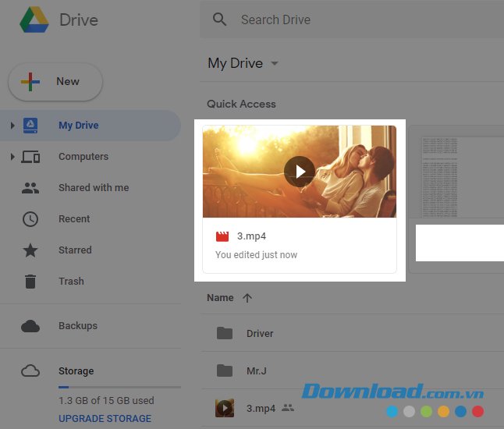Open the New button
The width and height of the screenshot is (504, 429).
(x=55, y=82)
